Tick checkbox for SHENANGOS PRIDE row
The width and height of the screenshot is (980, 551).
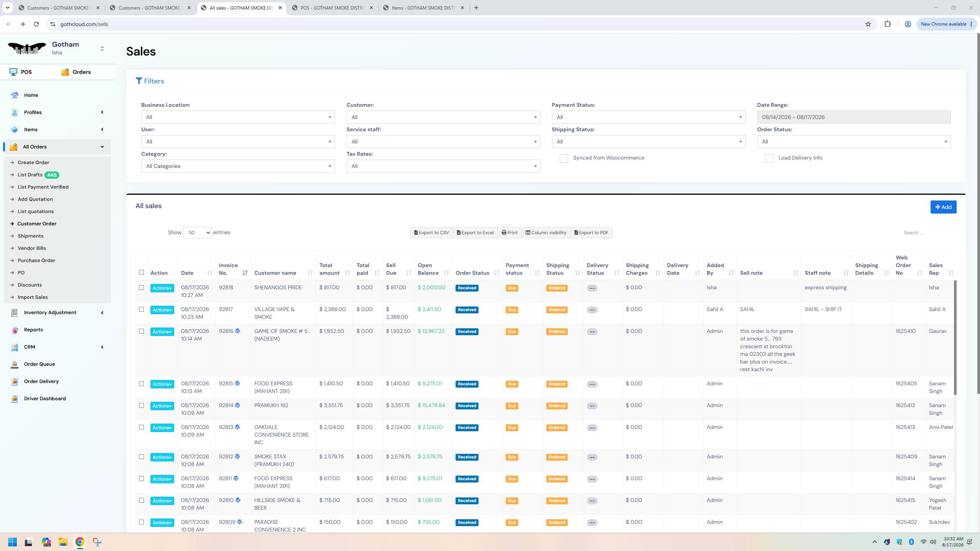point(141,288)
